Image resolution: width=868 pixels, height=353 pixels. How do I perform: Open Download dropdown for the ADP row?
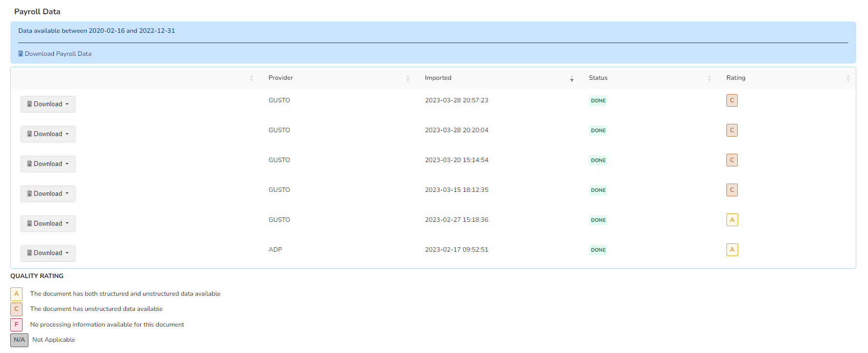48,253
